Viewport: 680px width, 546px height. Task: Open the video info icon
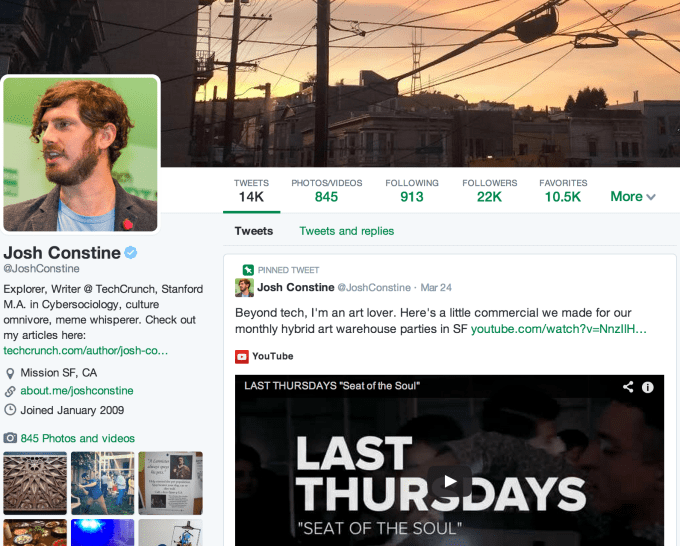click(647, 387)
